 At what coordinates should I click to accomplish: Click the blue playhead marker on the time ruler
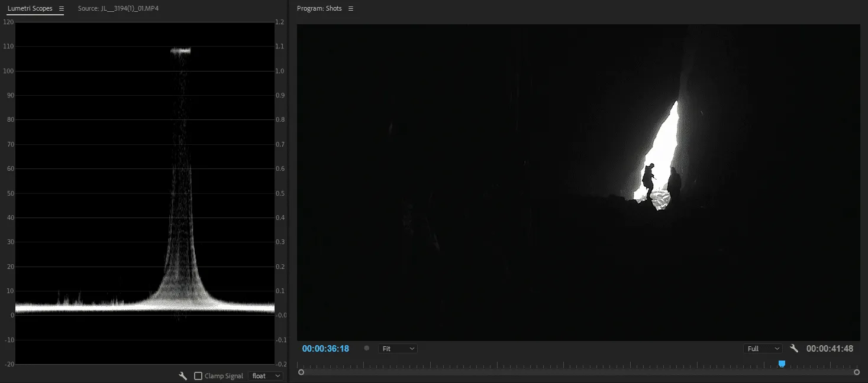pyautogui.click(x=782, y=364)
